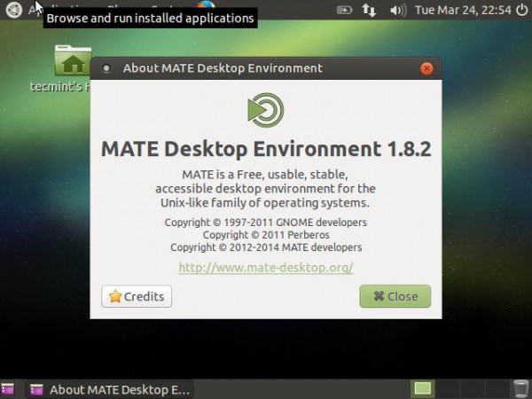Open the power shutdown menu icon
Viewport: 532px width, 399px height.
(x=522, y=10)
